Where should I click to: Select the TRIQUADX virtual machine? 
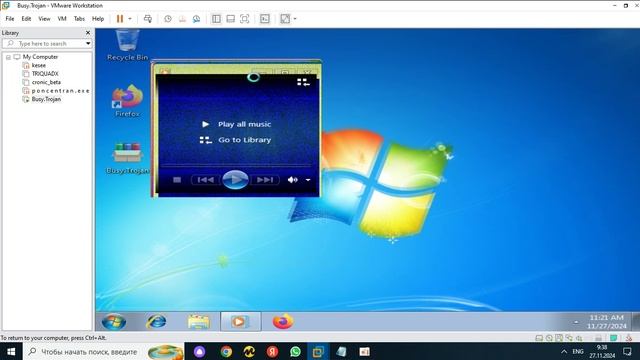pos(45,74)
